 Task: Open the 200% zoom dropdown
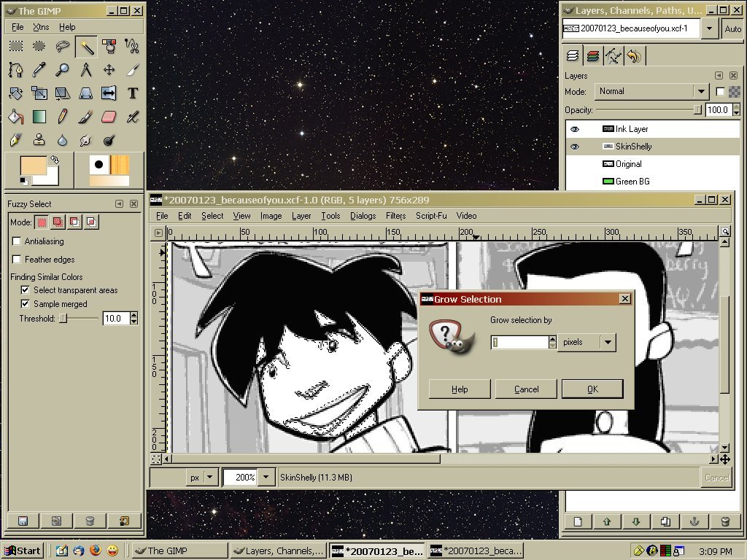(x=266, y=477)
